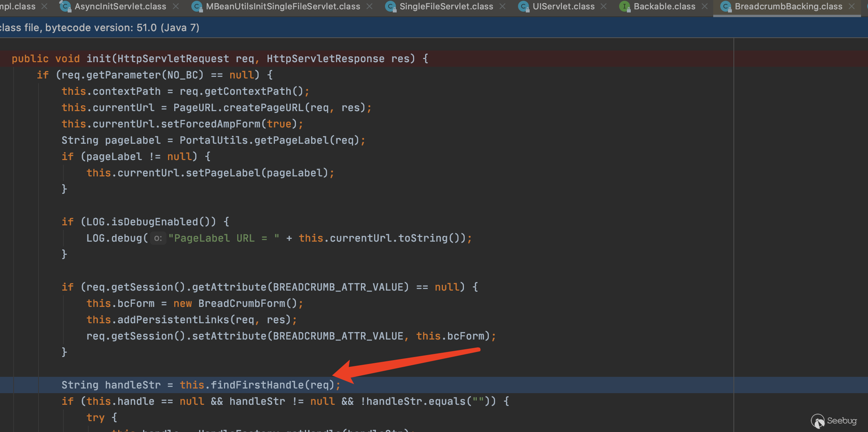868x432 pixels.
Task: Open the Backable.class tab
Action: tap(664, 6)
